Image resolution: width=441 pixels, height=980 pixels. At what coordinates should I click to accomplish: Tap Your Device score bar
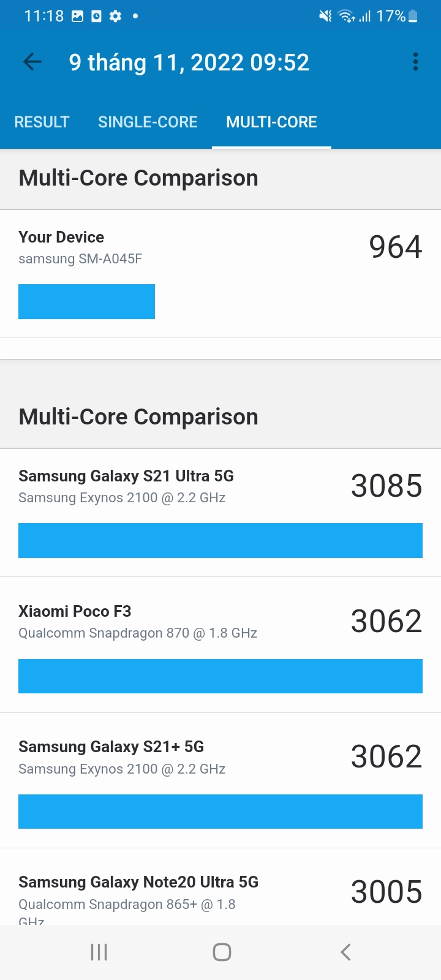click(x=86, y=301)
